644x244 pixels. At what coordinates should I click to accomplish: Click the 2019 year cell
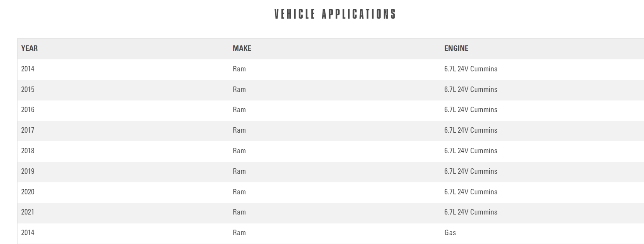(28, 171)
